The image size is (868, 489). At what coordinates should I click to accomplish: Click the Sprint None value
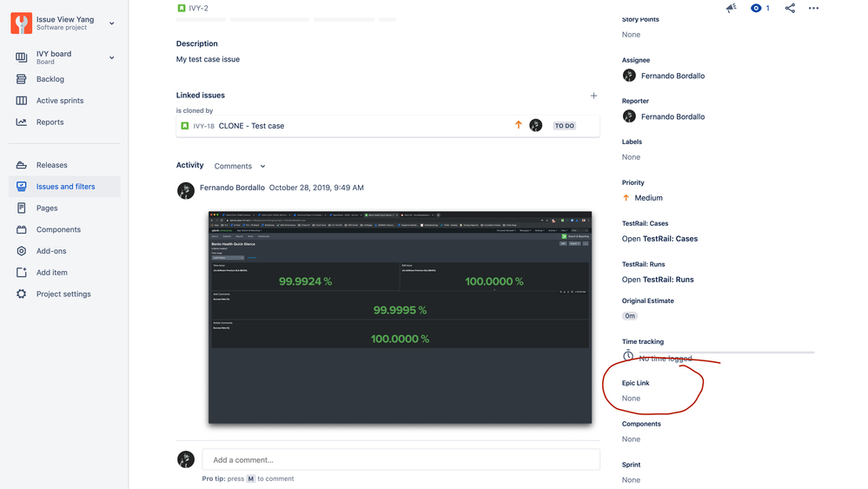[631, 480]
